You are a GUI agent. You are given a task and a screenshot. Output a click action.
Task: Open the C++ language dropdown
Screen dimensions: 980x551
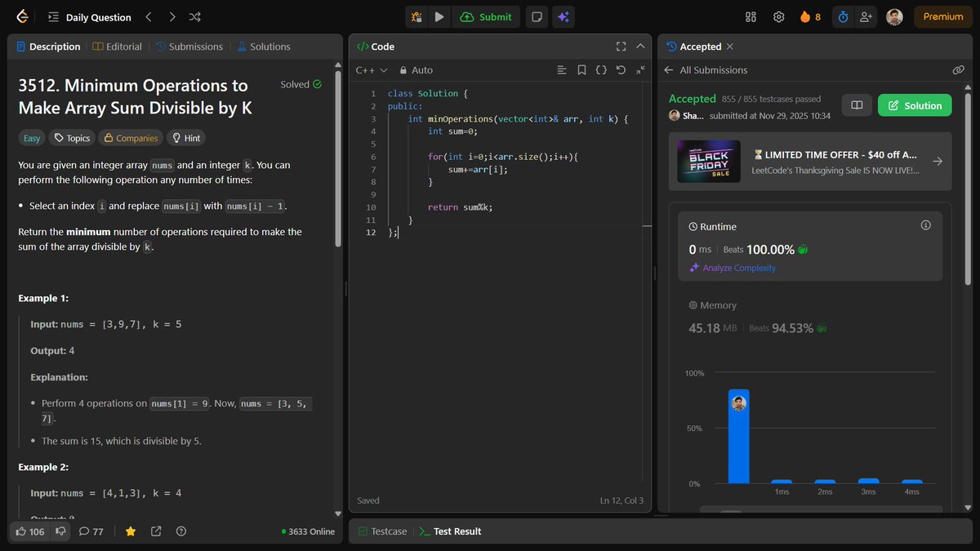(x=370, y=70)
